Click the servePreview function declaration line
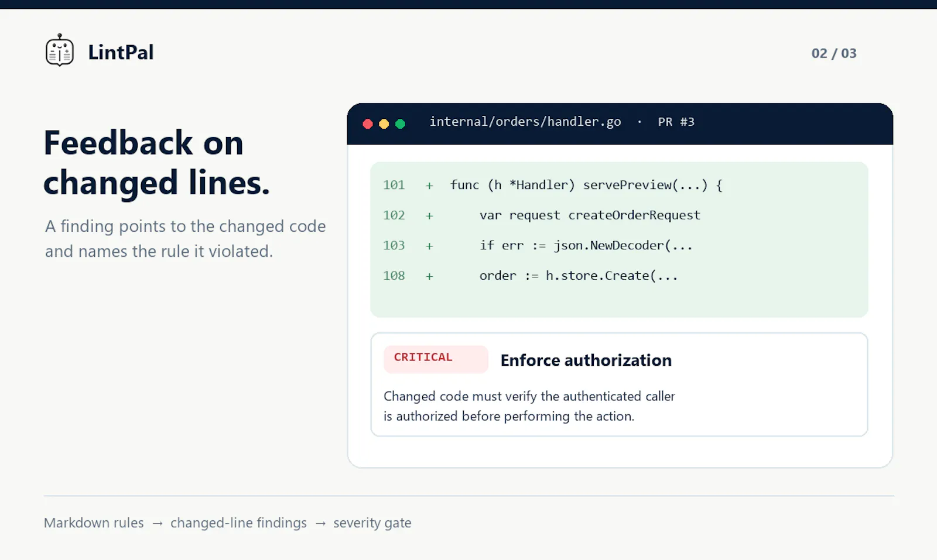937x560 pixels. pos(586,185)
